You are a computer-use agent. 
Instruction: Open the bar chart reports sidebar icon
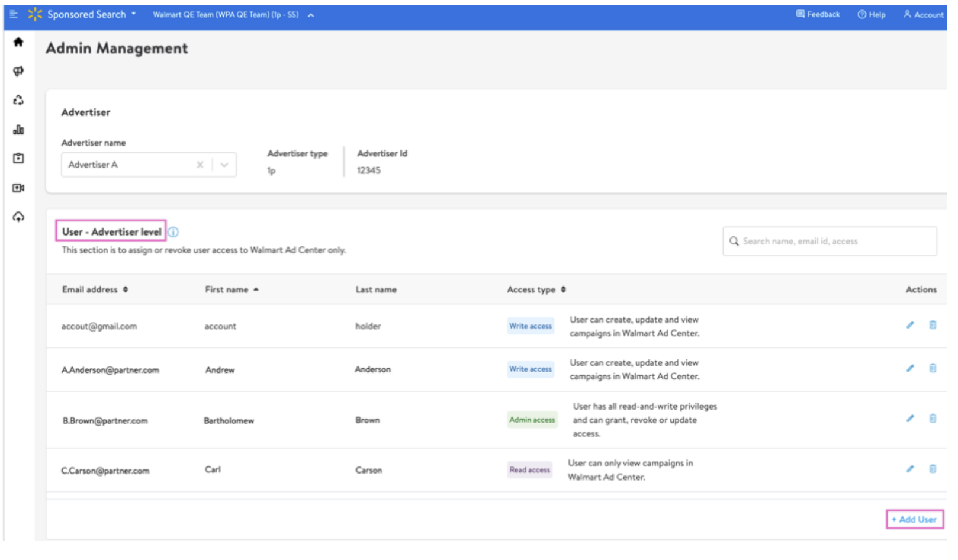pyautogui.click(x=18, y=130)
